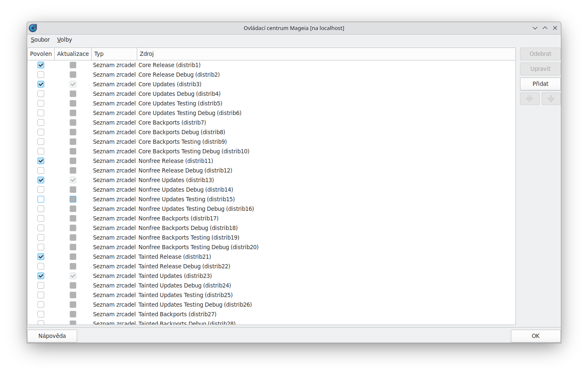Enable Tainted Backports (distrib27) source
This screenshot has width=588, height=375.
pyautogui.click(x=41, y=314)
